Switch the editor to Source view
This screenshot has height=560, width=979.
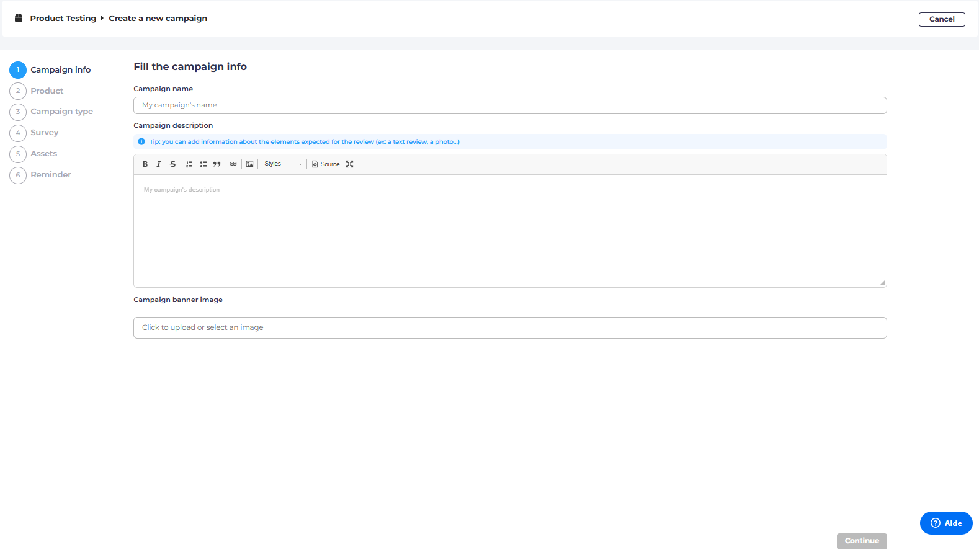[326, 164]
